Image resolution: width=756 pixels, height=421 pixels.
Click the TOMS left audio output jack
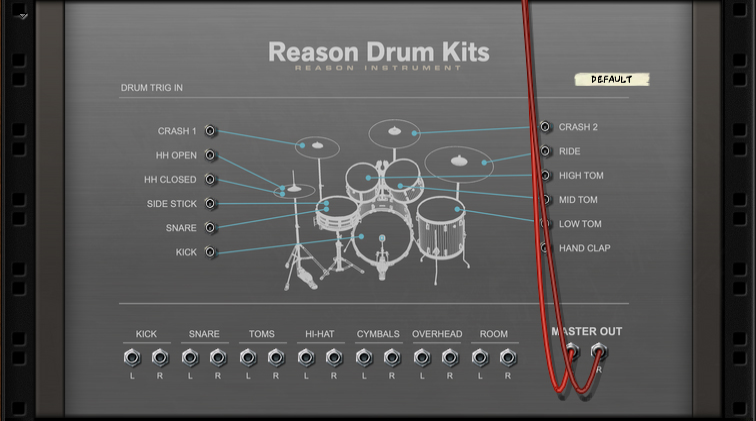coord(248,358)
